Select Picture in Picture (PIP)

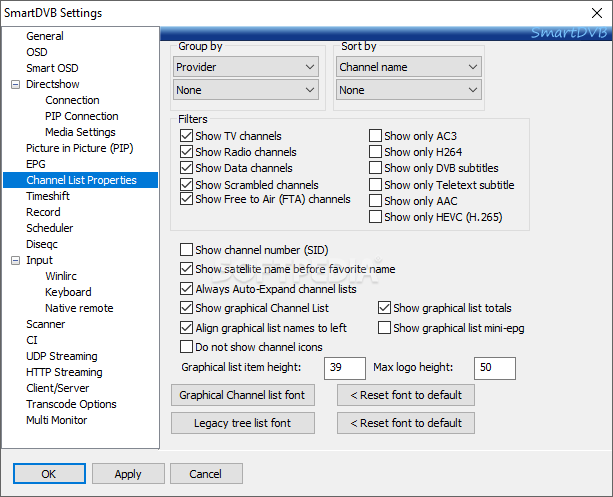[x=80, y=148]
